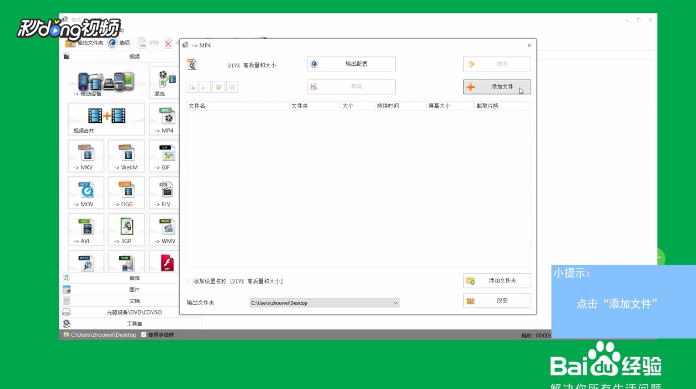Click the 改变 change output folder button
The image size is (696, 389).
(496, 301)
